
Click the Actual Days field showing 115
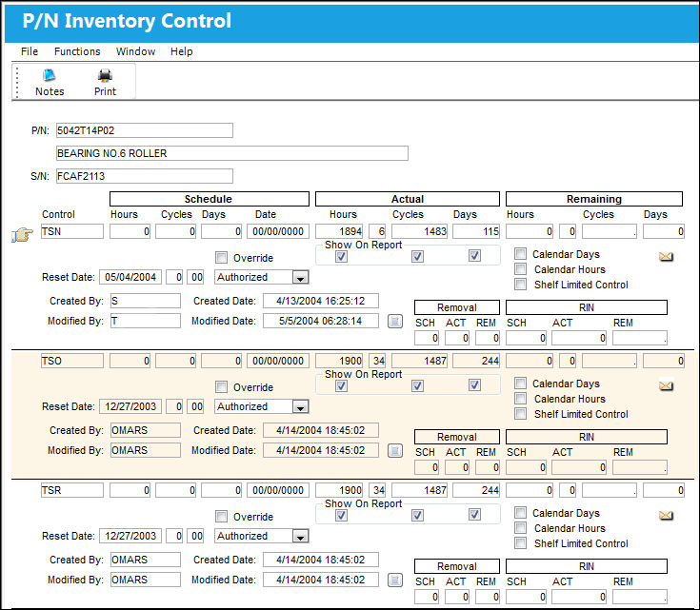click(476, 231)
